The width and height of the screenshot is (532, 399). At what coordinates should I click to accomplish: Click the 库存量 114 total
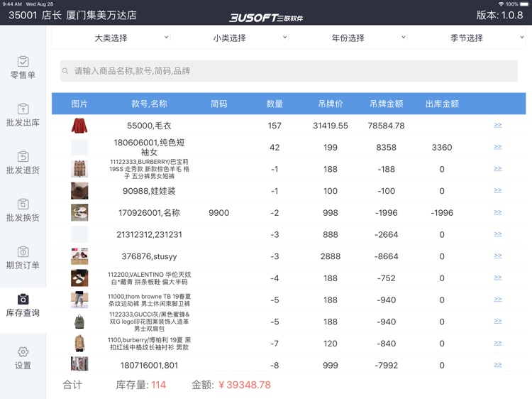tap(141, 385)
